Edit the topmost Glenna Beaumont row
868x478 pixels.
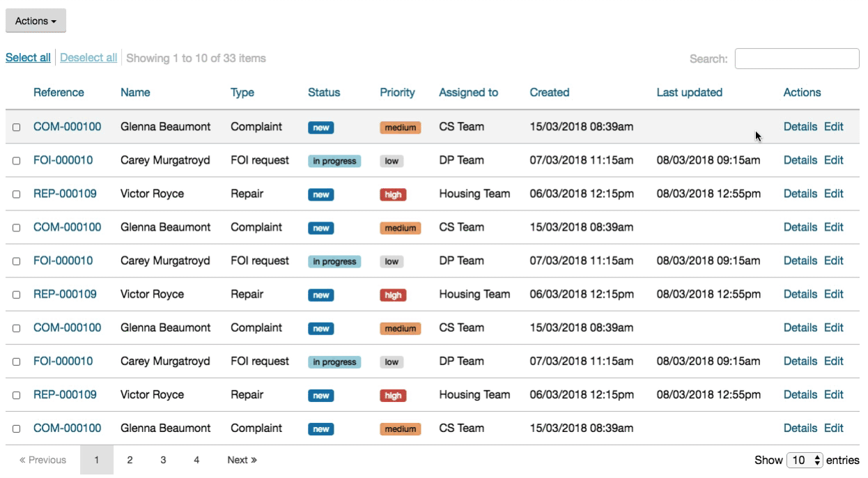[x=833, y=127]
